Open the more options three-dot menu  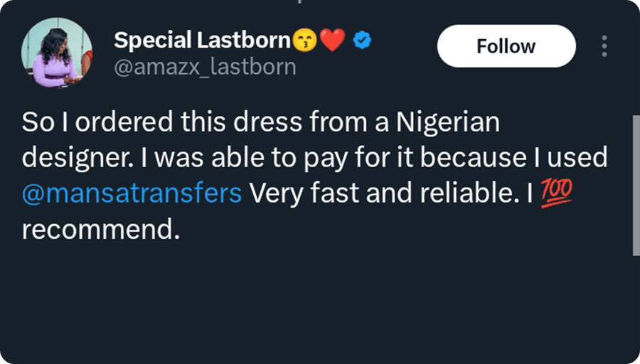(x=604, y=46)
